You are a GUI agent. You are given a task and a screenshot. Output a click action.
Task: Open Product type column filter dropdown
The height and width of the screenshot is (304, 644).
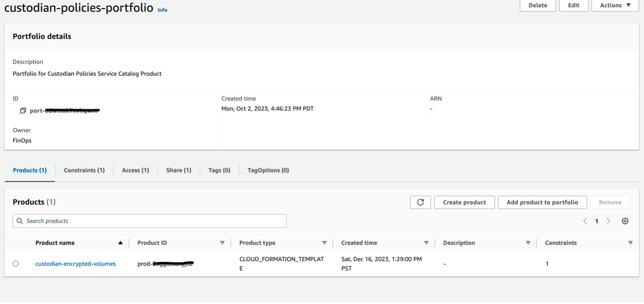pos(325,242)
